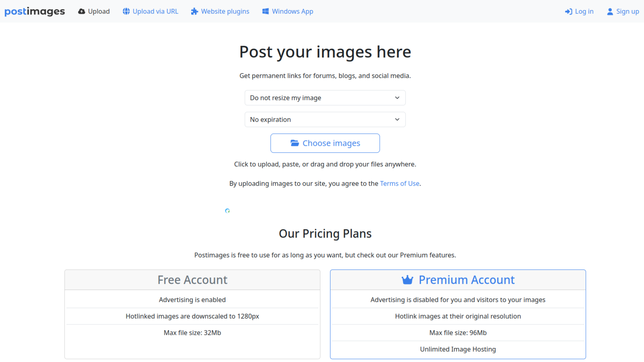Click the Free Account heading
The image size is (644, 362).
[x=193, y=280]
